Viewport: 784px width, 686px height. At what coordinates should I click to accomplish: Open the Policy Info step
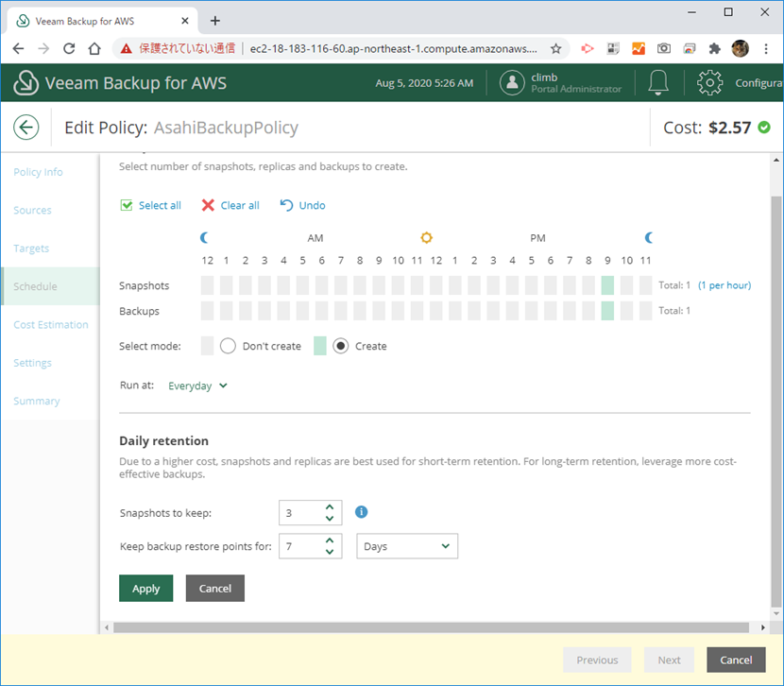tap(38, 172)
